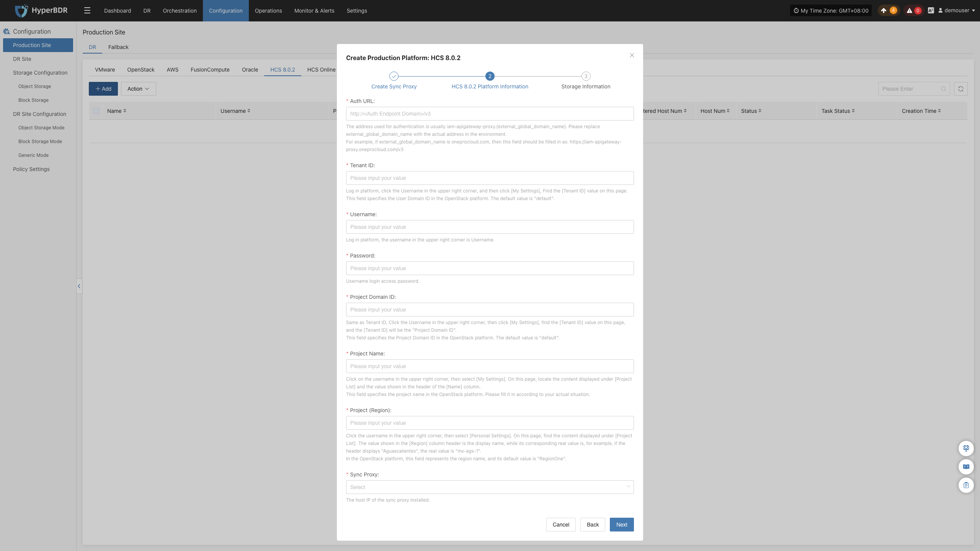Open the chatbot assistant floating icon

click(966, 448)
